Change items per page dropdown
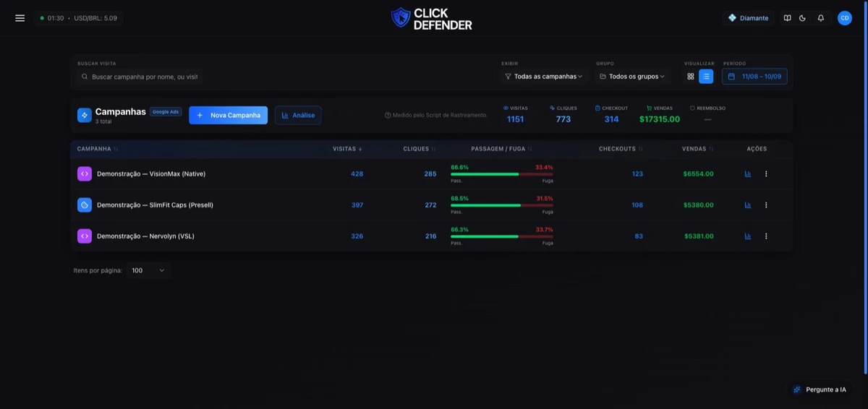This screenshot has width=868, height=409. click(x=148, y=270)
